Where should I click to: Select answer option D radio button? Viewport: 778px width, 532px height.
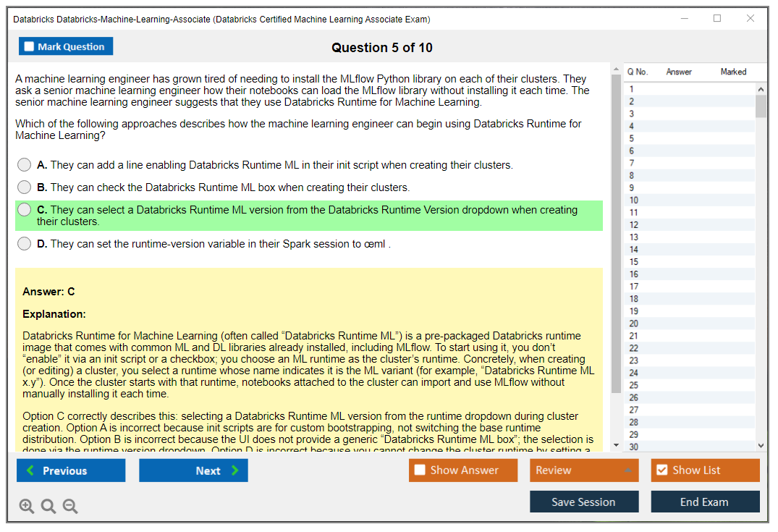point(24,244)
